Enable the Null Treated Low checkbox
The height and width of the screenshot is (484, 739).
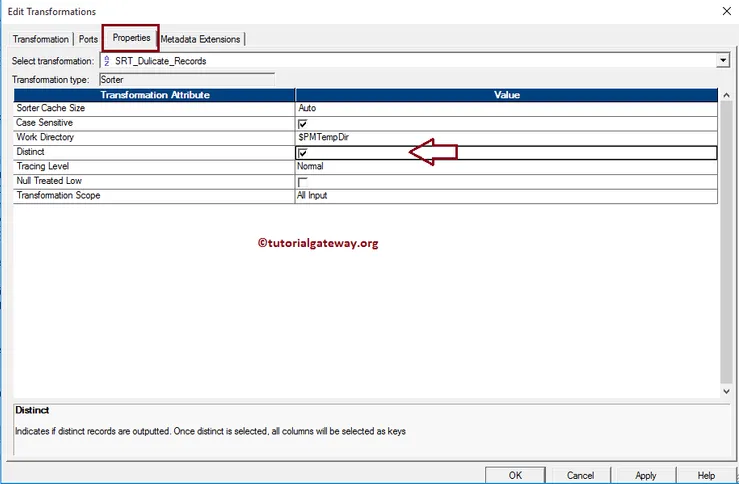coord(302,182)
